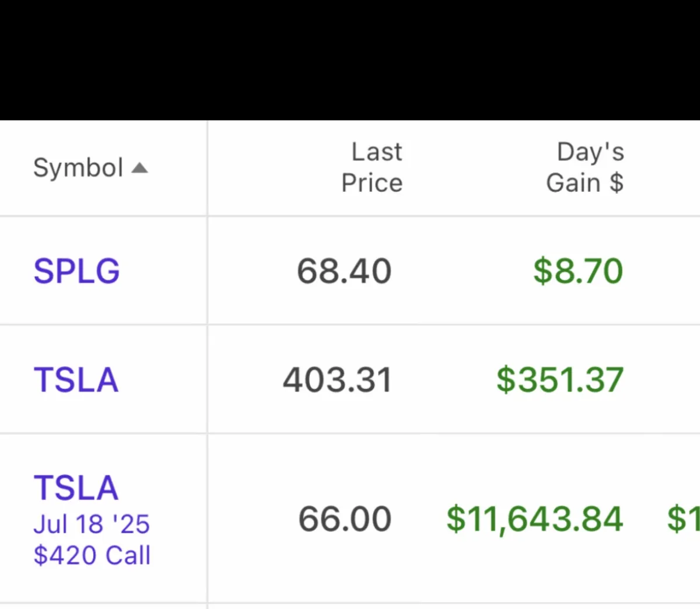Click TSLA day's gain $351.37
Viewport: 700px width, 609px height.
click(560, 380)
